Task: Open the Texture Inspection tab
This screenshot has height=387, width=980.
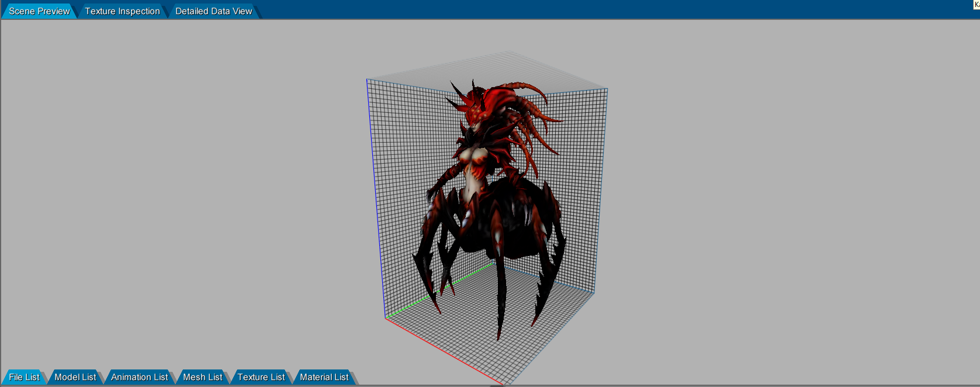Action: click(122, 11)
